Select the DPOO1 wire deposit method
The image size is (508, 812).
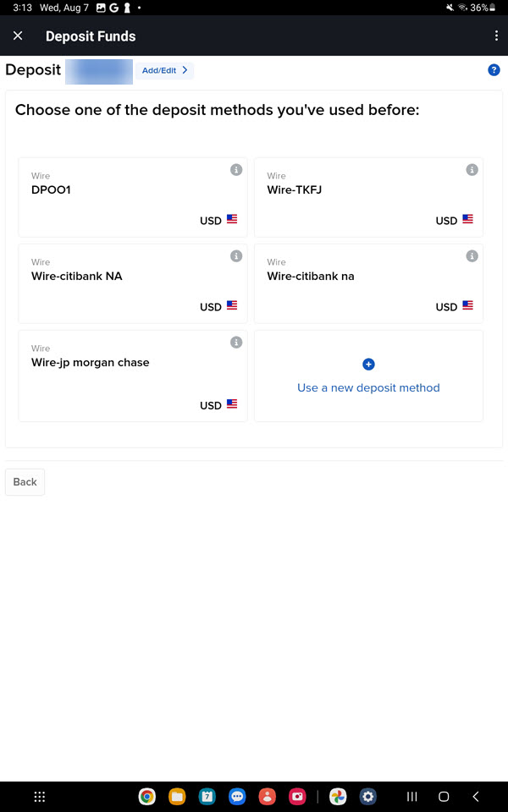pyautogui.click(x=133, y=197)
